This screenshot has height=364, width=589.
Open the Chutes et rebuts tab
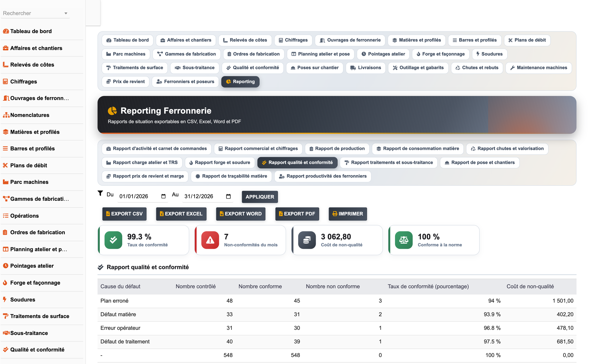[x=477, y=68]
